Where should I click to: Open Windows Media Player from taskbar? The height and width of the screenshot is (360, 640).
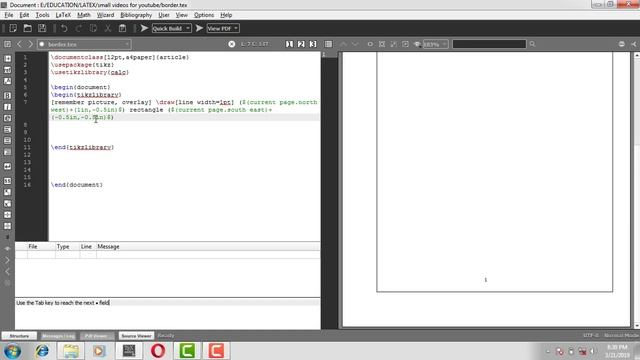point(99,351)
